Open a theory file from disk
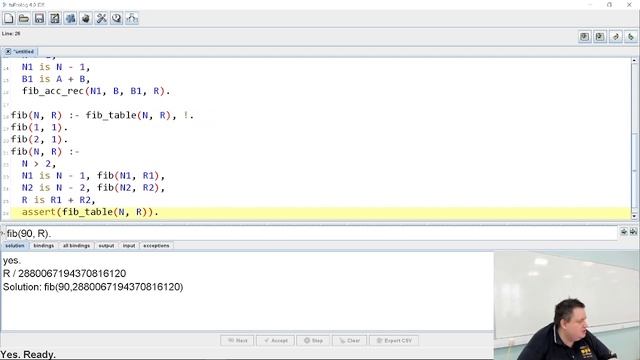Image resolution: width=640 pixels, height=360 pixels. 24,18
